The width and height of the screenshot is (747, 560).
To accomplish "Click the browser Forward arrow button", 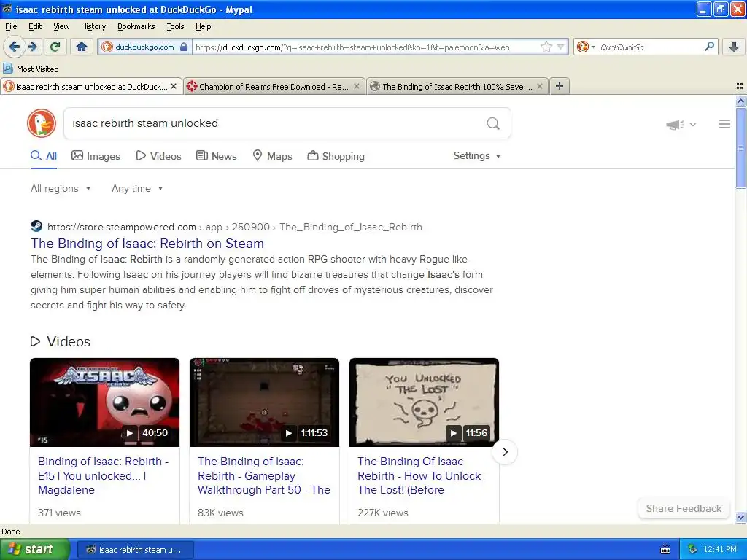I will pos(33,47).
